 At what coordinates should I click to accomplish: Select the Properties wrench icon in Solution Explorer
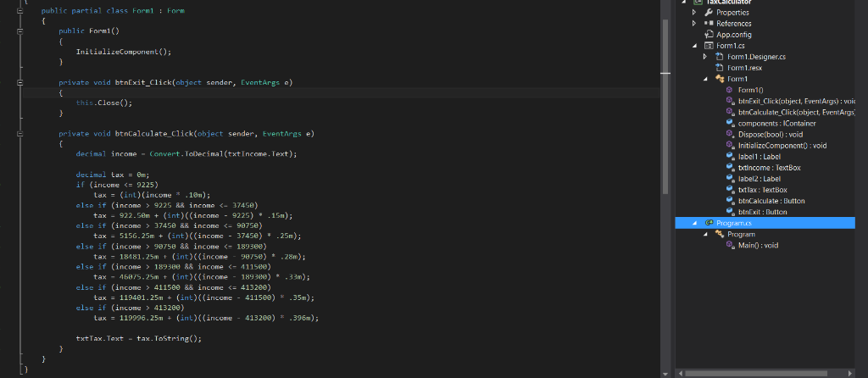(709, 12)
